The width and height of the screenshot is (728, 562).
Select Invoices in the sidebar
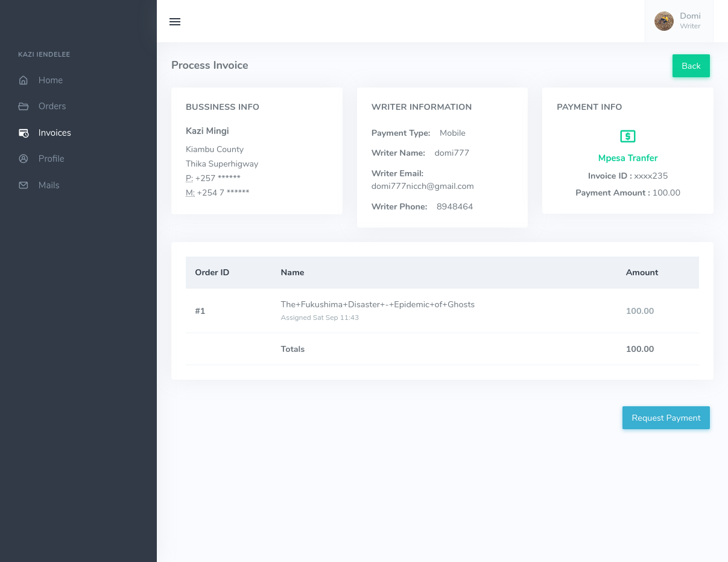click(54, 133)
